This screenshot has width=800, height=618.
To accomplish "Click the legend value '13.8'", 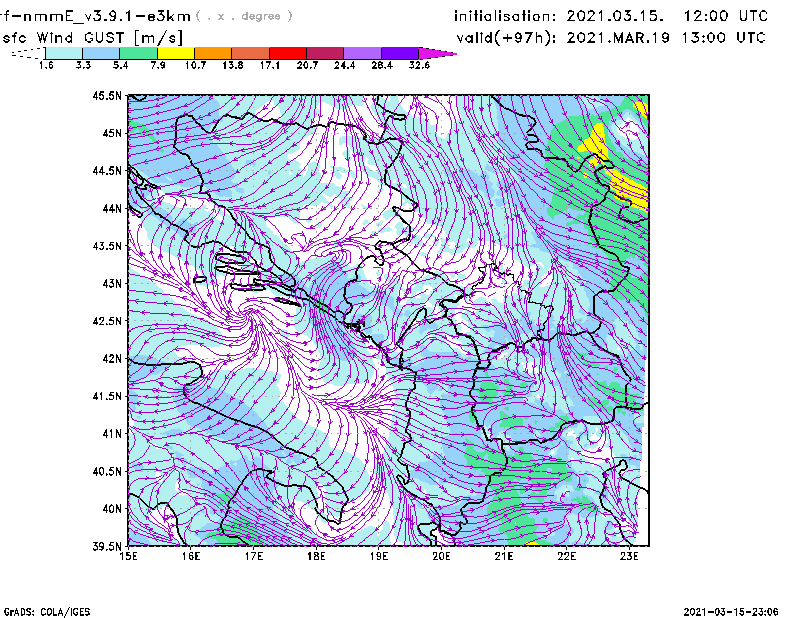I will (233, 65).
